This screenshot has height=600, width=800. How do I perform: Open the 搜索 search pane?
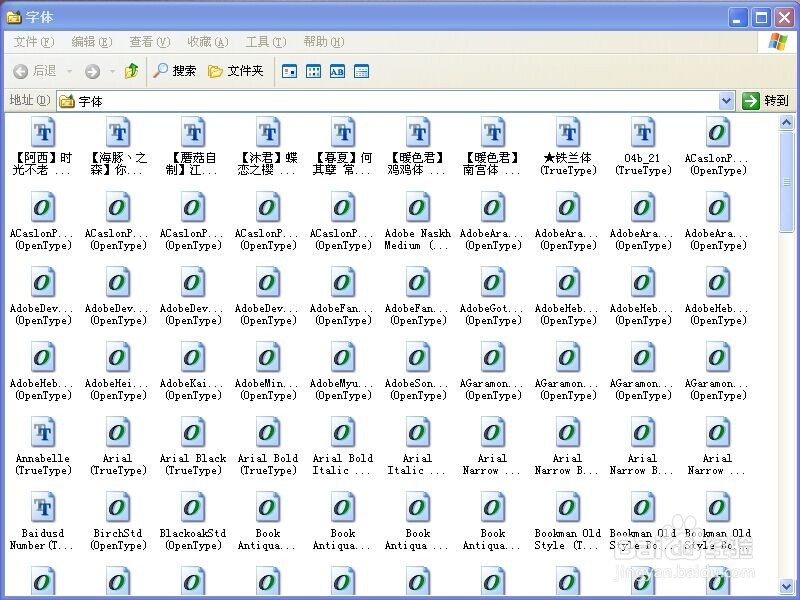(x=174, y=71)
